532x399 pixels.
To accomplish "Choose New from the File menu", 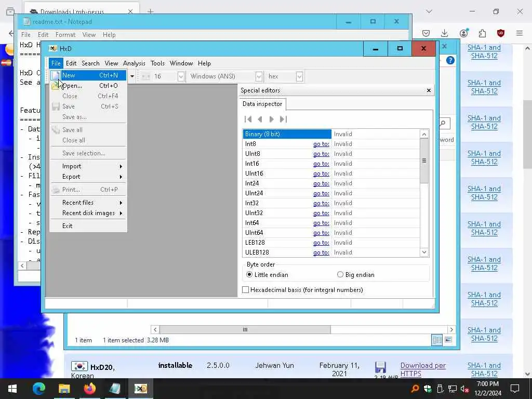I will tap(88, 75).
